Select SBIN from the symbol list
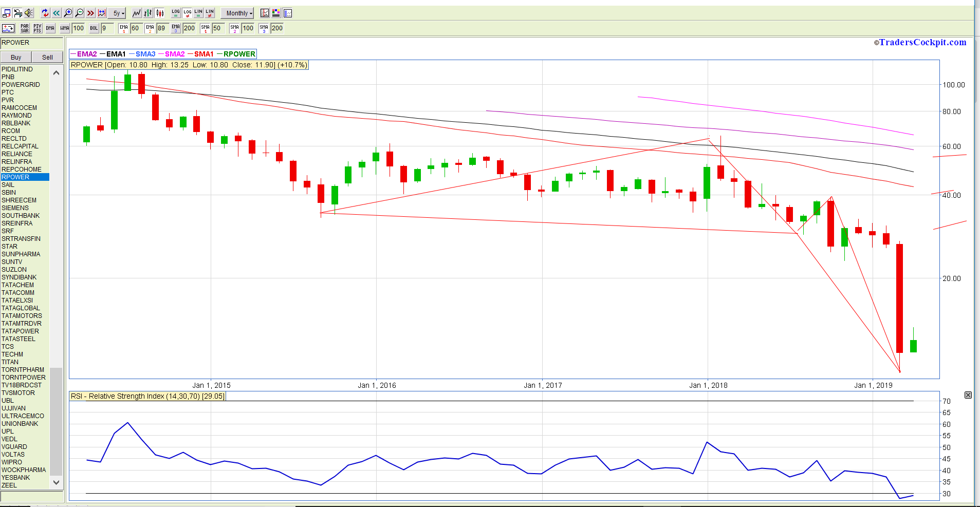980x507 pixels. pos(9,193)
